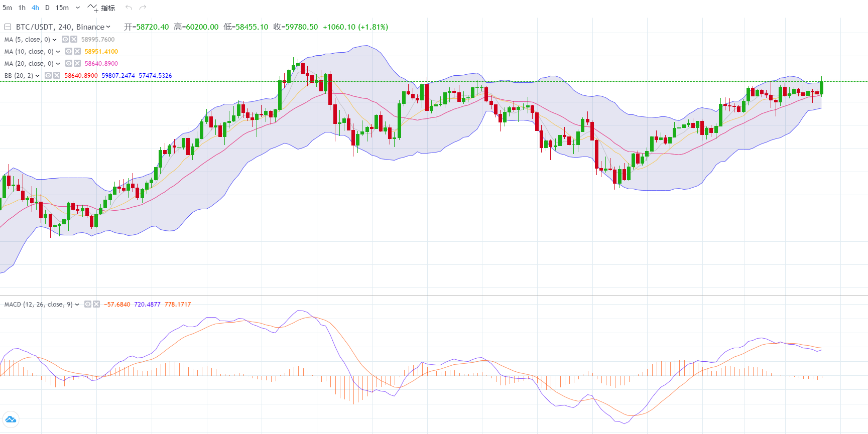868x434 pixels.
Task: Remove the MA (5, close, 0) indicator
Action: coord(74,39)
